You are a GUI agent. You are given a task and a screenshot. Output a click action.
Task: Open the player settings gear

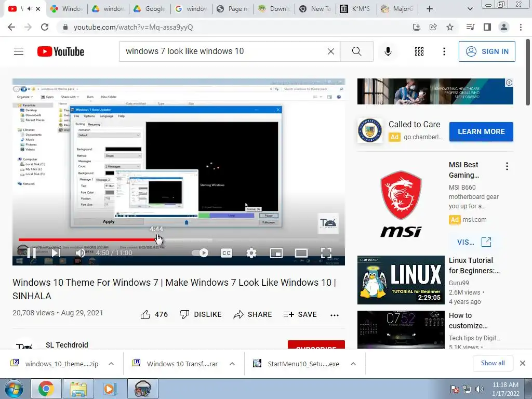[251, 253]
